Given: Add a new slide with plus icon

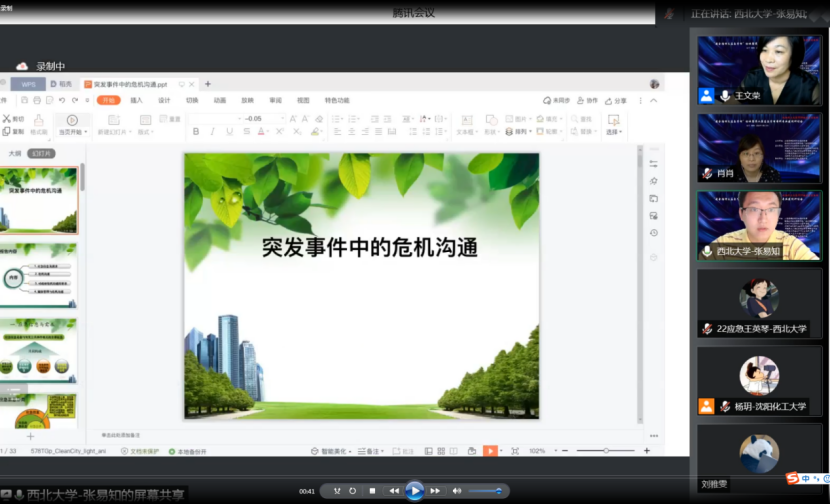Looking at the screenshot, I should click(x=30, y=436).
